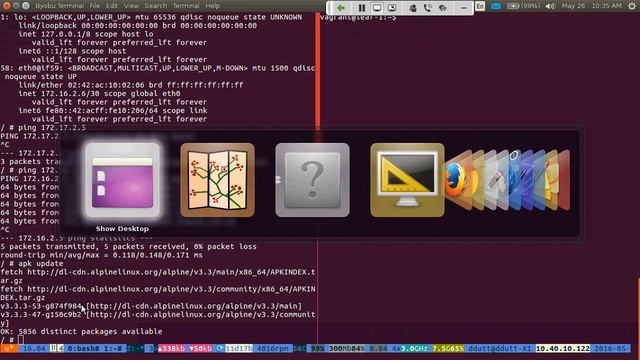
Task: Open the En keyboard language indicator
Action: coord(480,6)
